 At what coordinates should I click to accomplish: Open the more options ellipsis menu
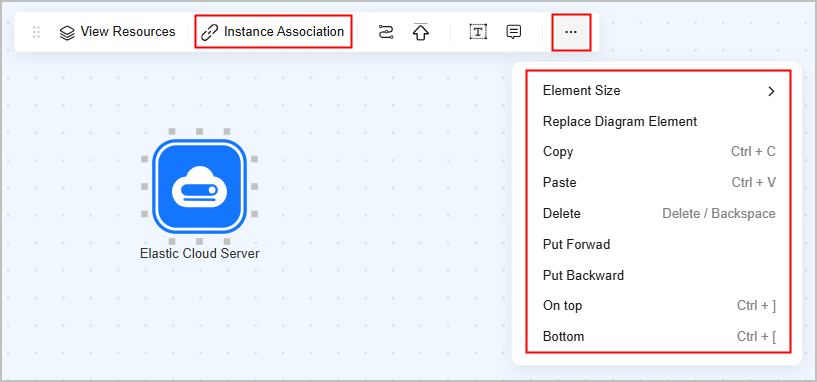[x=571, y=32]
